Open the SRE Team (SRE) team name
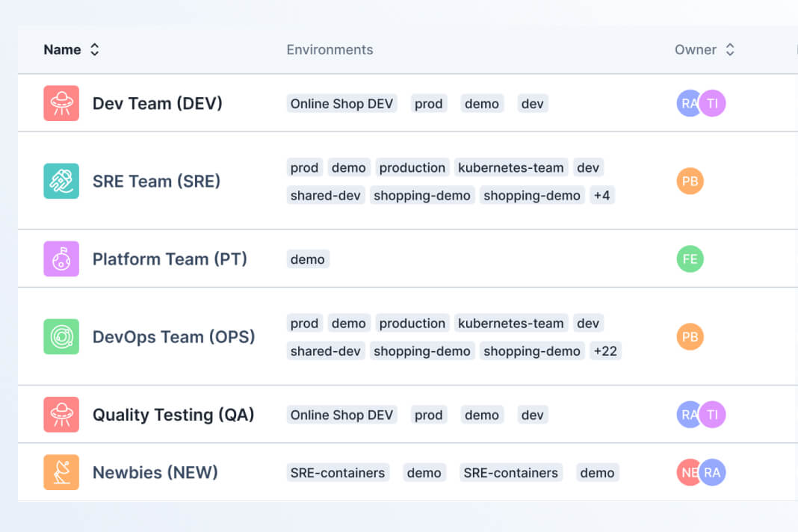Screen dimensions: 798x532 coord(156,181)
